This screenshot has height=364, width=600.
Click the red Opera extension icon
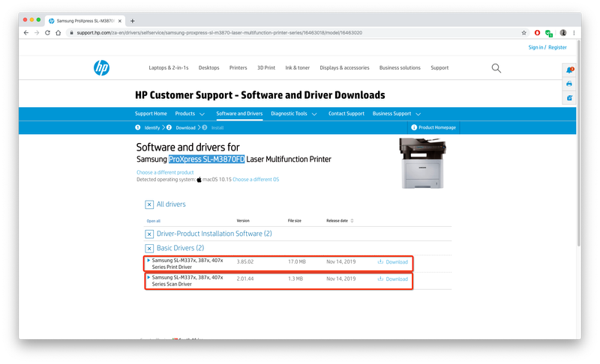pos(537,33)
